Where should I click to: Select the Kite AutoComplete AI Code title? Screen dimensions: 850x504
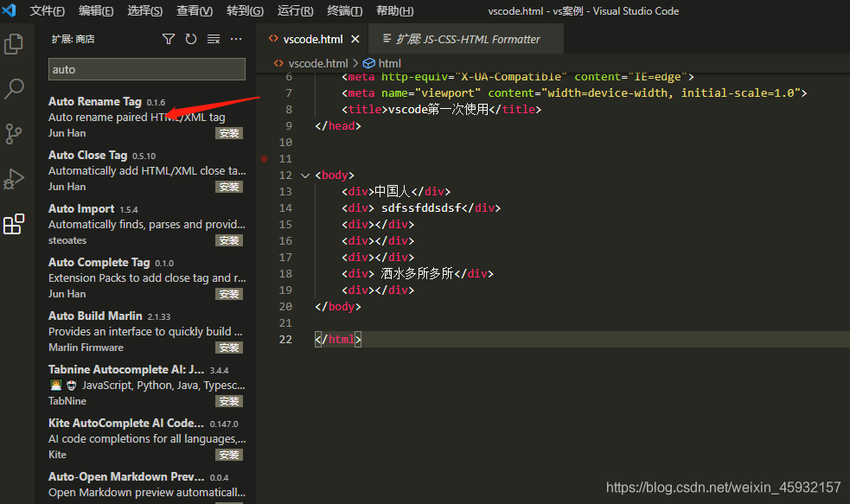[x=125, y=424]
